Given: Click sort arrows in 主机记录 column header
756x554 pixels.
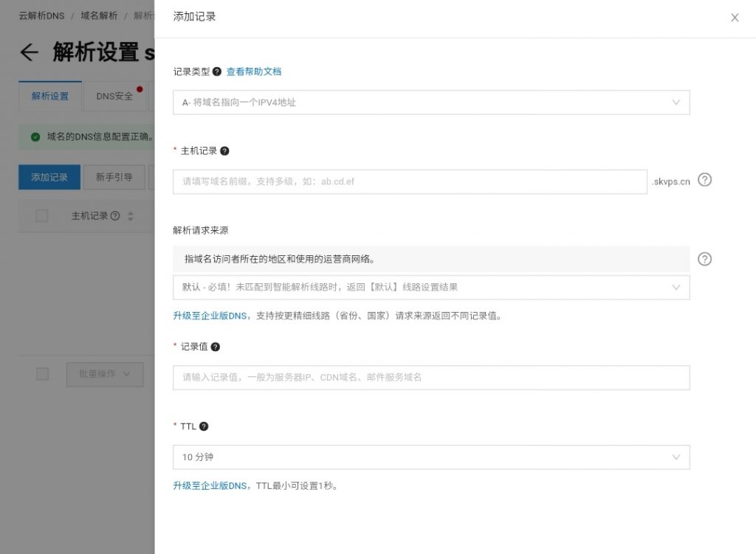Looking at the screenshot, I should 131,216.
